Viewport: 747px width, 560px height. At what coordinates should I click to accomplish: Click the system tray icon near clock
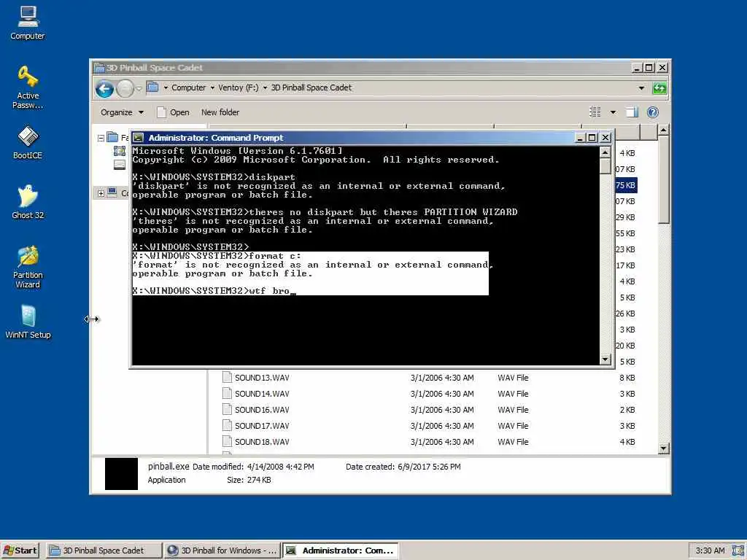(738, 550)
